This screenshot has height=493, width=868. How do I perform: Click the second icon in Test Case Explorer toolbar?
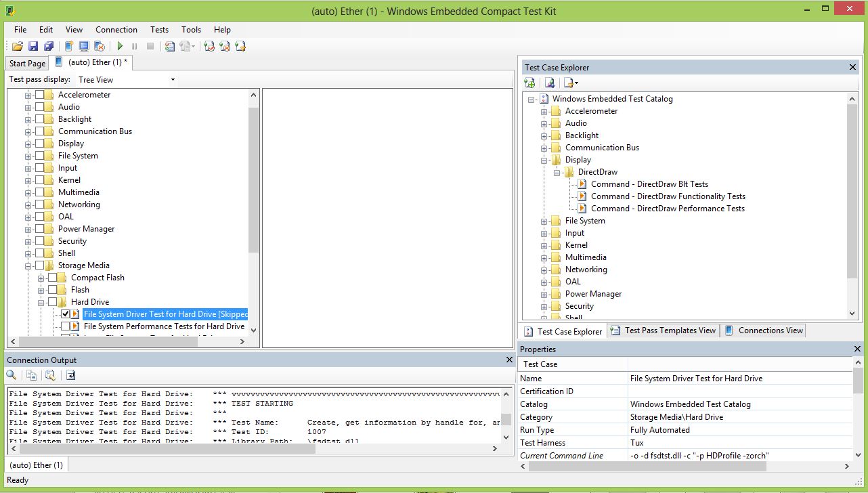550,83
